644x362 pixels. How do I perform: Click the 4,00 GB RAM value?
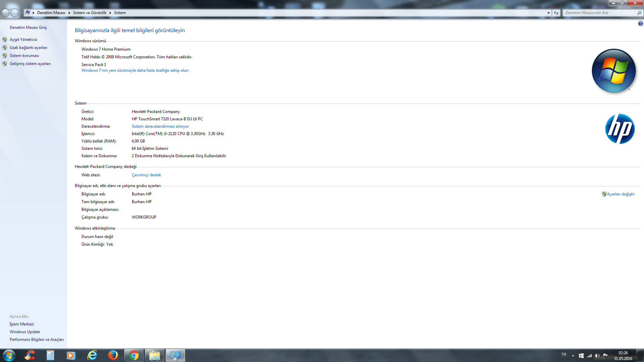click(x=138, y=141)
